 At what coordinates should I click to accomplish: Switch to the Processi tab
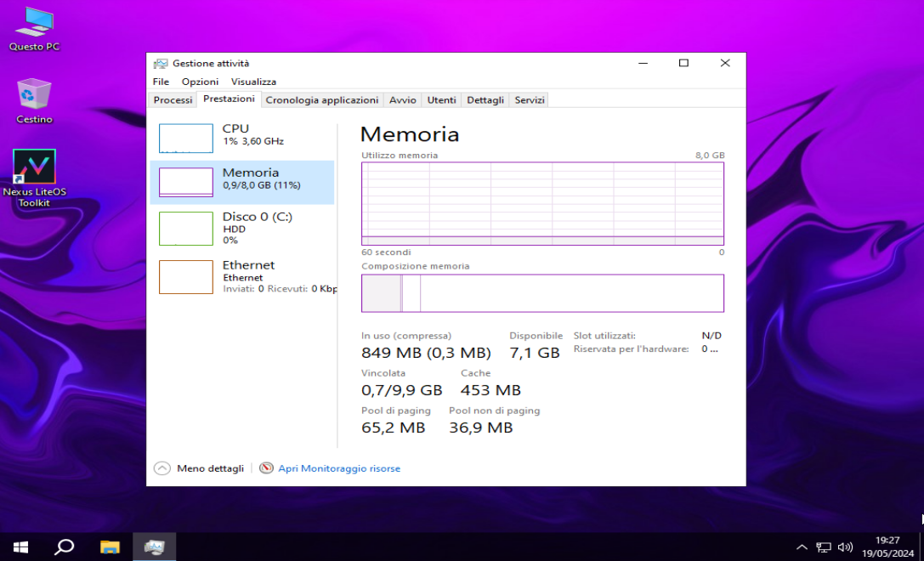(173, 100)
